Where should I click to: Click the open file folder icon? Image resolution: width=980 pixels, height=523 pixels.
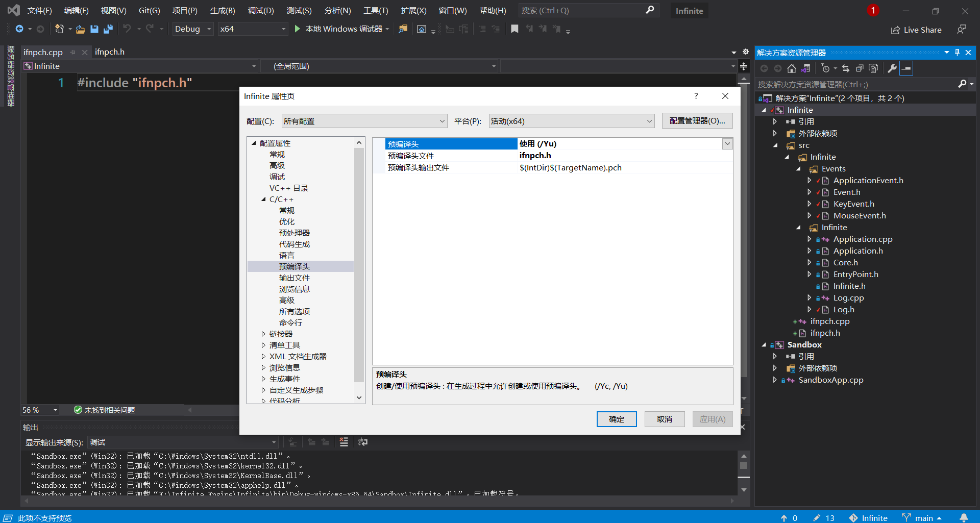[x=80, y=29]
